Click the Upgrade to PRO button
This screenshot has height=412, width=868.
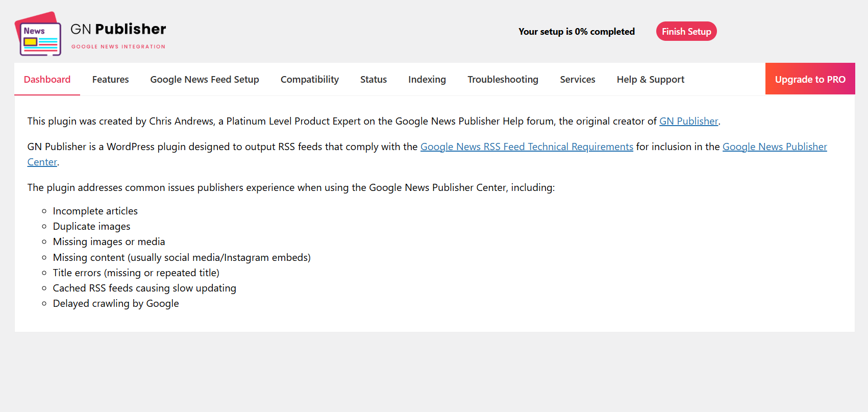point(810,79)
